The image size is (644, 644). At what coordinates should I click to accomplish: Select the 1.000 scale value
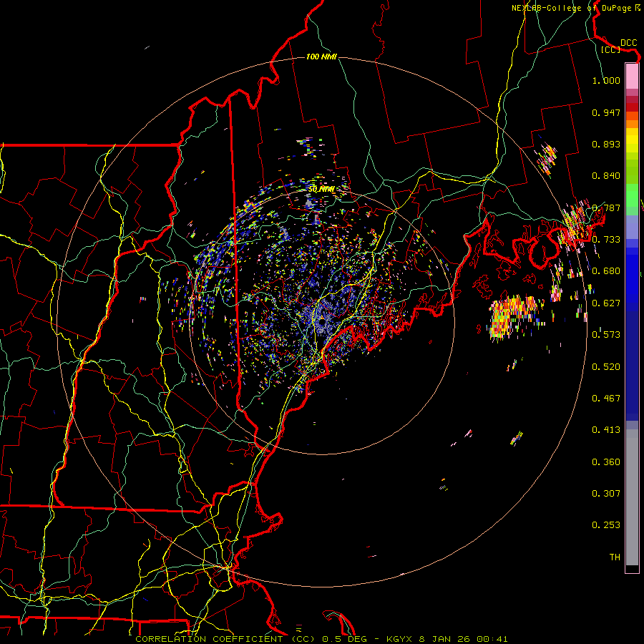coord(606,80)
